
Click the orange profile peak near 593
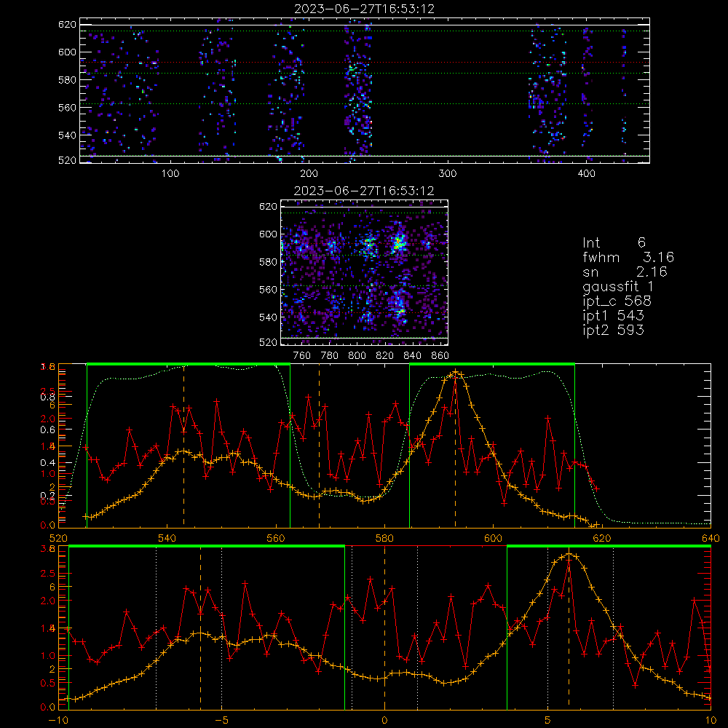tap(456, 372)
